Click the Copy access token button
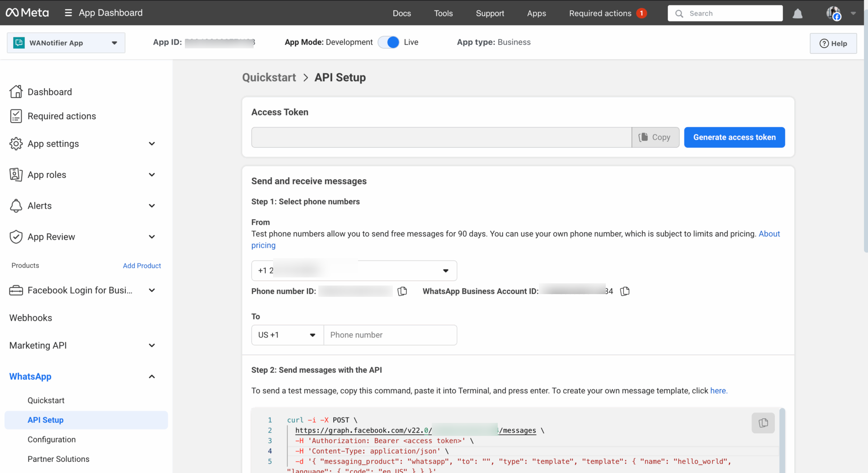Viewport: 868px width, 473px height. (655, 137)
